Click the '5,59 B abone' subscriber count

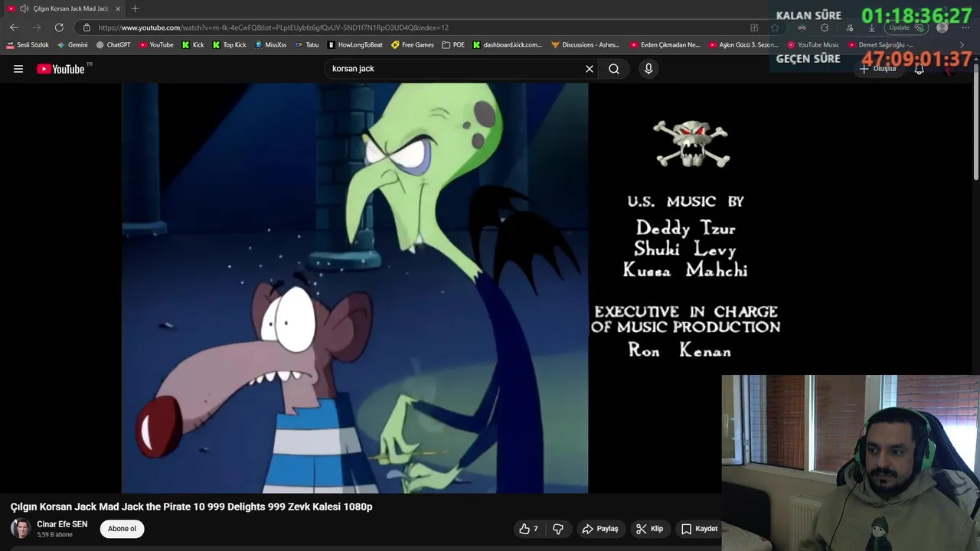(54, 535)
